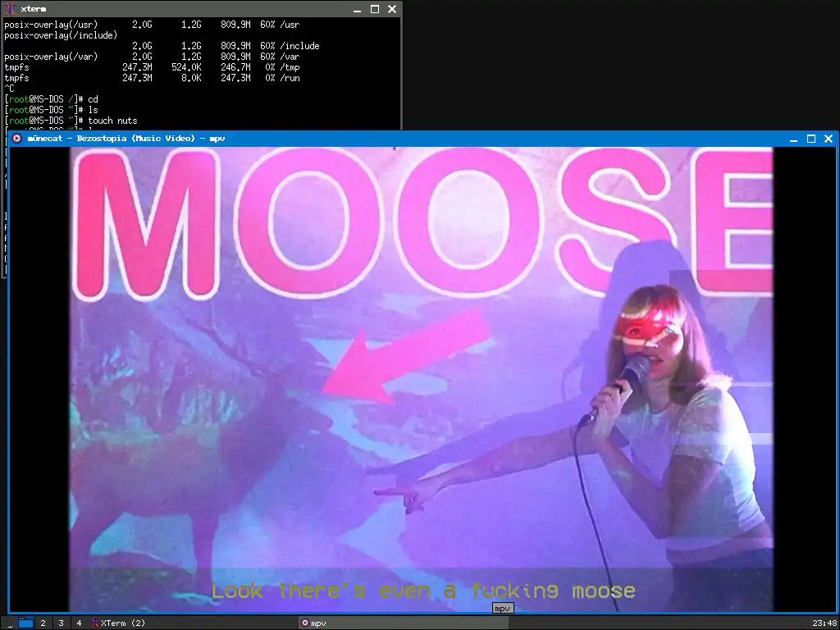Switch to workspace 3 in taskbar
The image size is (840, 630).
tap(61, 623)
